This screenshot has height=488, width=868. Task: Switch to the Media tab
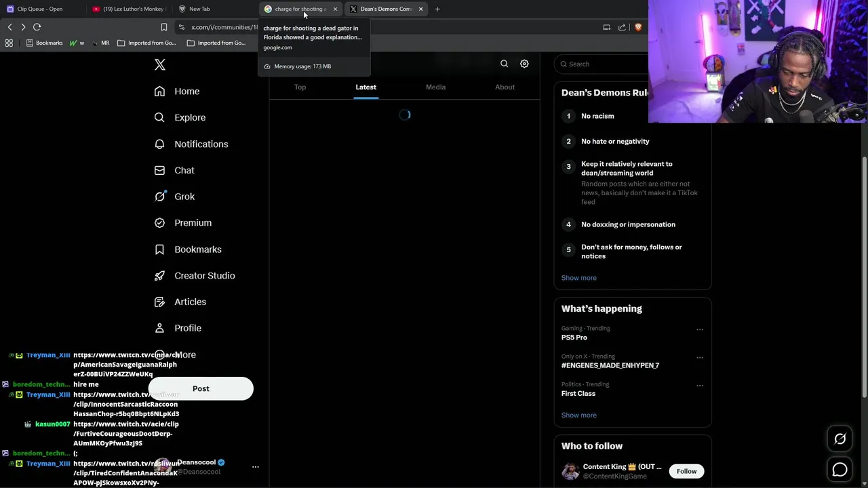click(435, 87)
